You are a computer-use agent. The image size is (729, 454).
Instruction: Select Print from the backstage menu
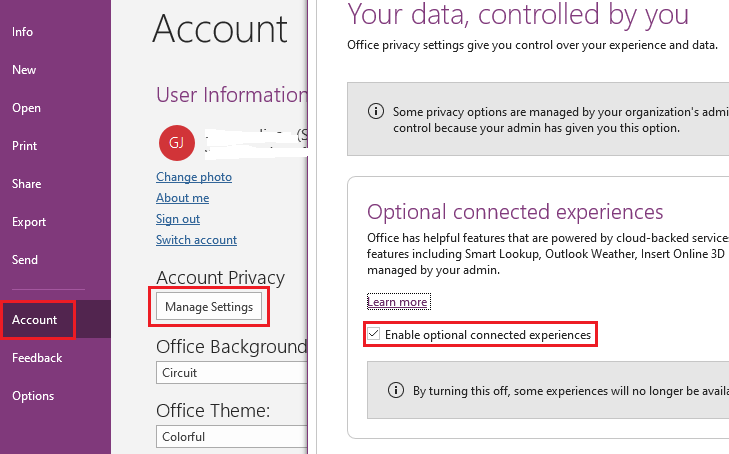tap(25, 146)
